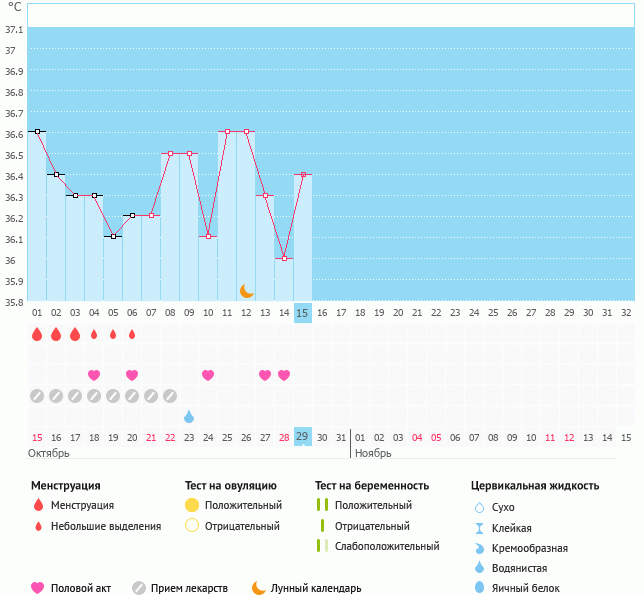Click the temperature point at cycle day 14
The image size is (644, 595).
[284, 258]
